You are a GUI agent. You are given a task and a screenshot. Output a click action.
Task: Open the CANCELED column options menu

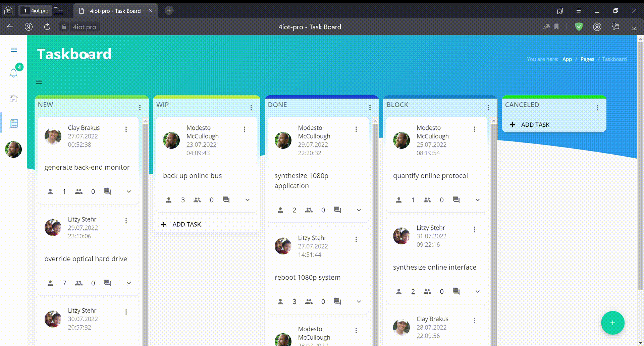click(x=597, y=108)
